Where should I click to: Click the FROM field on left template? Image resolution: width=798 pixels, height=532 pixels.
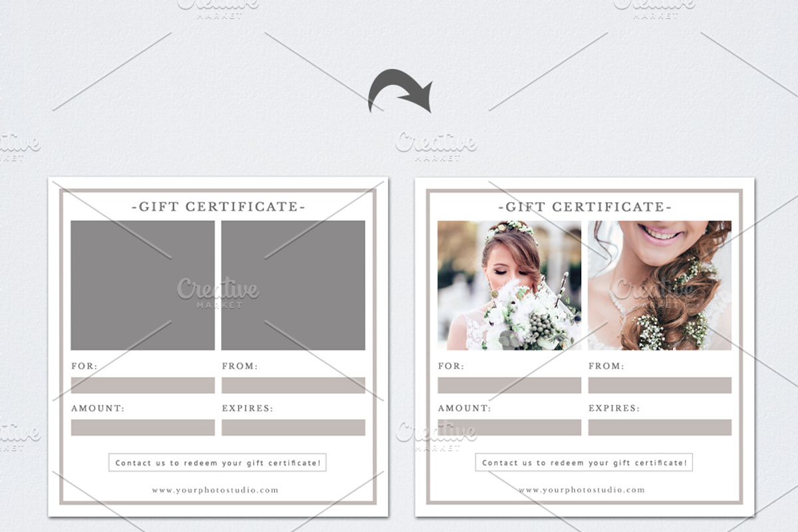coord(293,386)
